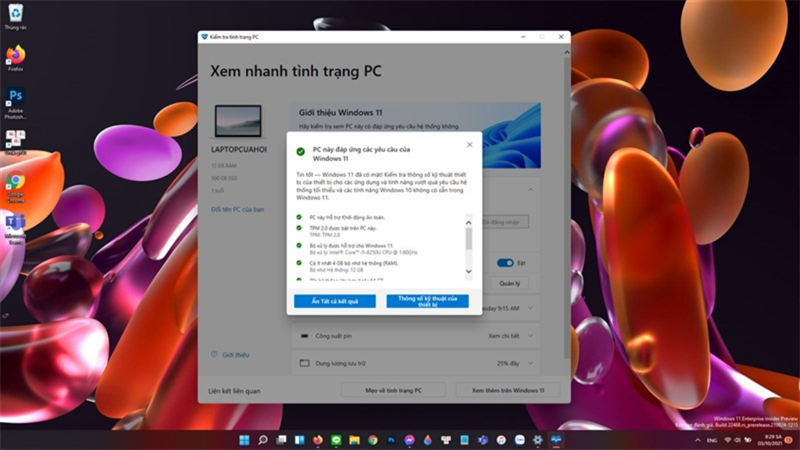Open Zoom from the taskbar
The height and width of the screenshot is (450, 800).
coord(519,440)
